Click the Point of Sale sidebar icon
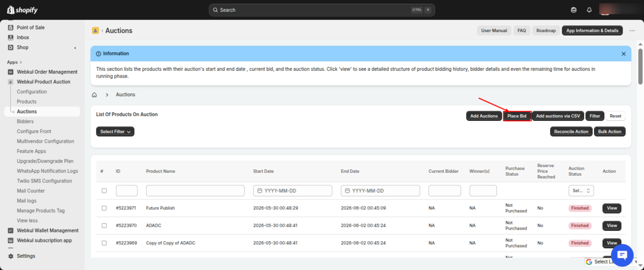The width and height of the screenshot is (644, 270). pyautogui.click(x=11, y=28)
